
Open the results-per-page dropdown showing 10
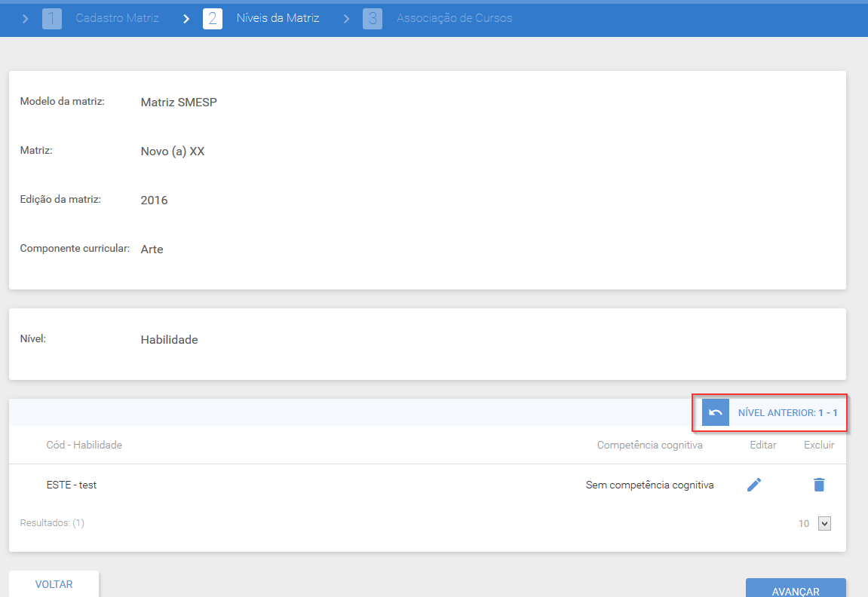pos(824,523)
